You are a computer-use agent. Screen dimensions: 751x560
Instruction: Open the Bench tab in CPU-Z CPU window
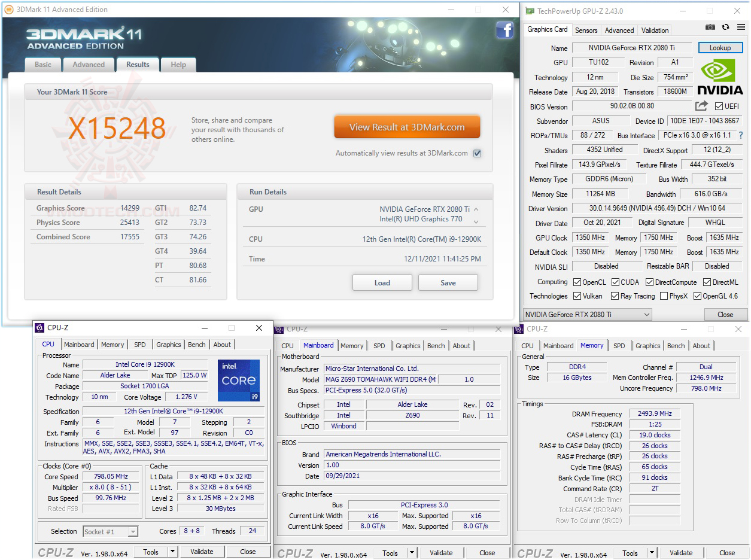(x=197, y=345)
